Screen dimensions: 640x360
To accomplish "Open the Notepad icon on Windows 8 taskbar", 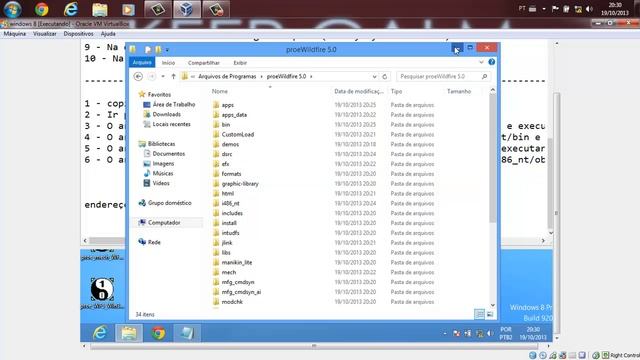I will [187, 333].
